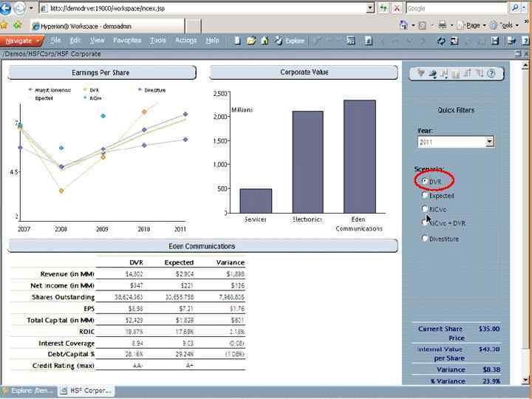Viewport: 532px width, 399px height.
Task: Click the Help question-mark icon in Quick Filters toolbar
Action: [x=491, y=73]
